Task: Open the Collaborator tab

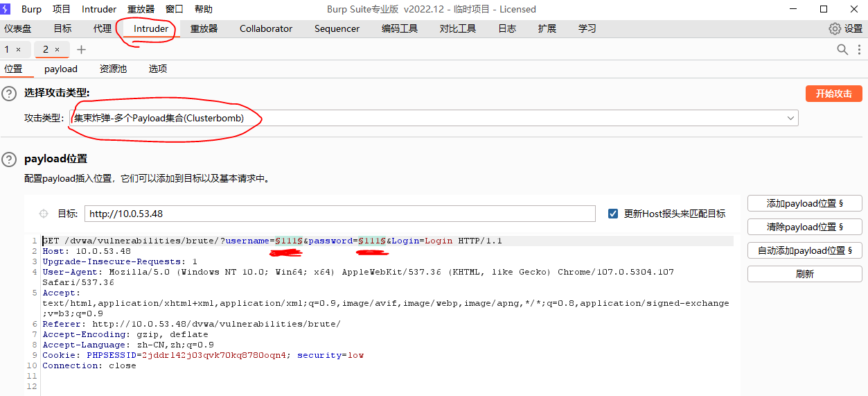Action: pos(266,28)
